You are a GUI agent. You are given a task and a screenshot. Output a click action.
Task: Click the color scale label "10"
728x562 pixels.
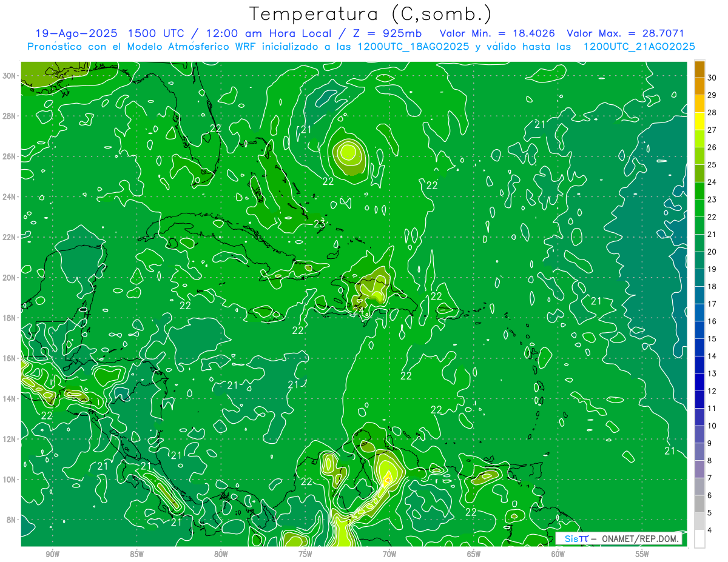point(712,426)
